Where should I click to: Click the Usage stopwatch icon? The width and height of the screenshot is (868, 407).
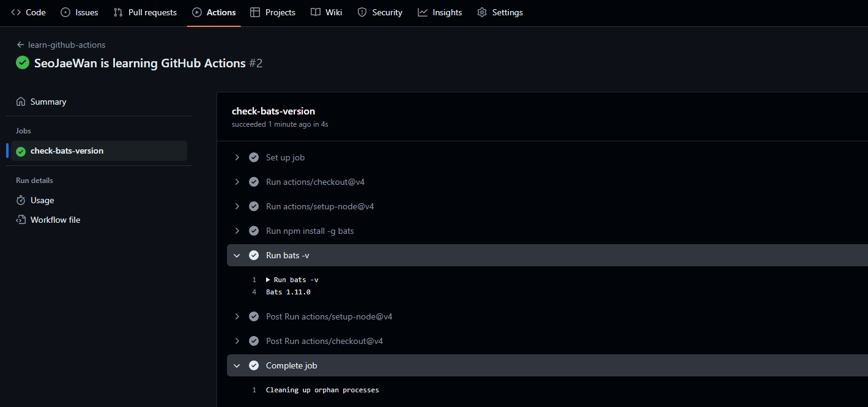[21, 200]
